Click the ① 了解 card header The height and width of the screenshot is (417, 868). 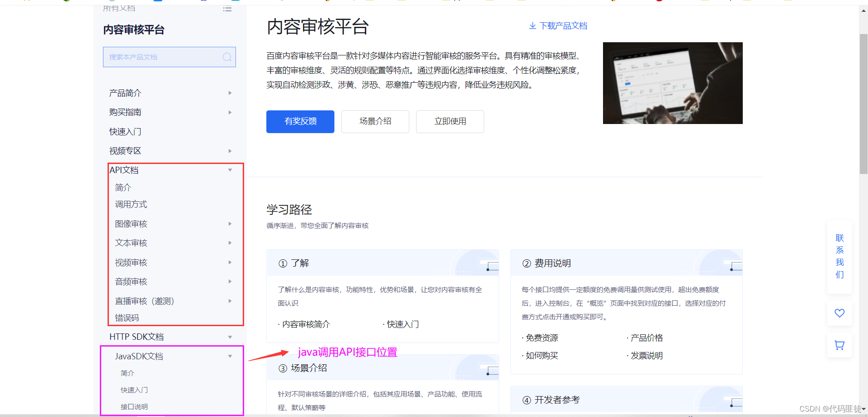(383, 263)
